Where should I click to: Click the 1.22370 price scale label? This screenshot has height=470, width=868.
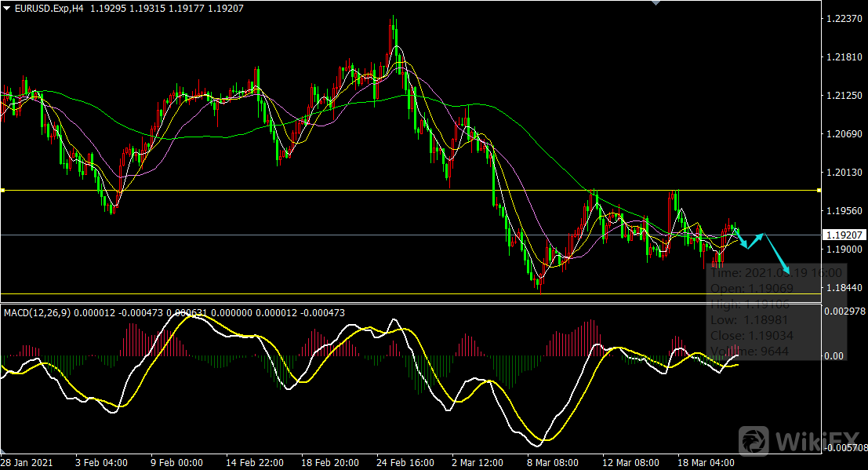844,19
